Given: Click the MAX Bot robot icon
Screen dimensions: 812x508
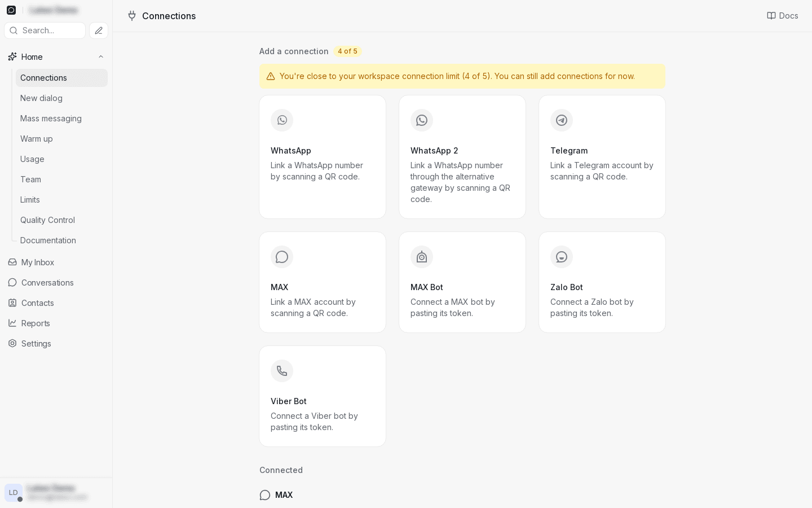Looking at the screenshot, I should pos(422,257).
